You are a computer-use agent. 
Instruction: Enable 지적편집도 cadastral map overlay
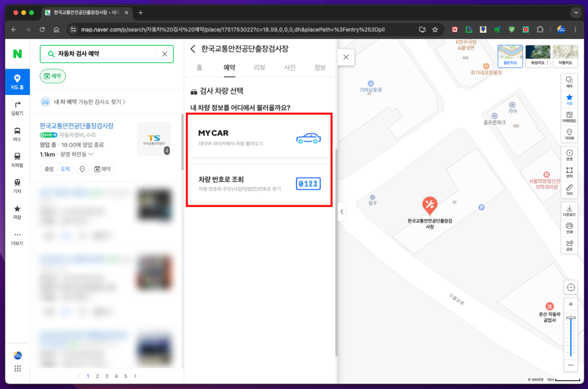(569, 117)
